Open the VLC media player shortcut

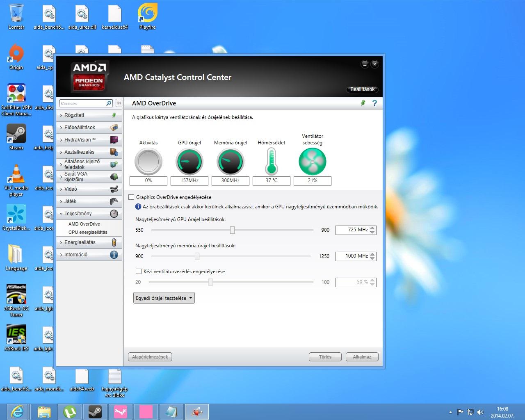(16, 180)
